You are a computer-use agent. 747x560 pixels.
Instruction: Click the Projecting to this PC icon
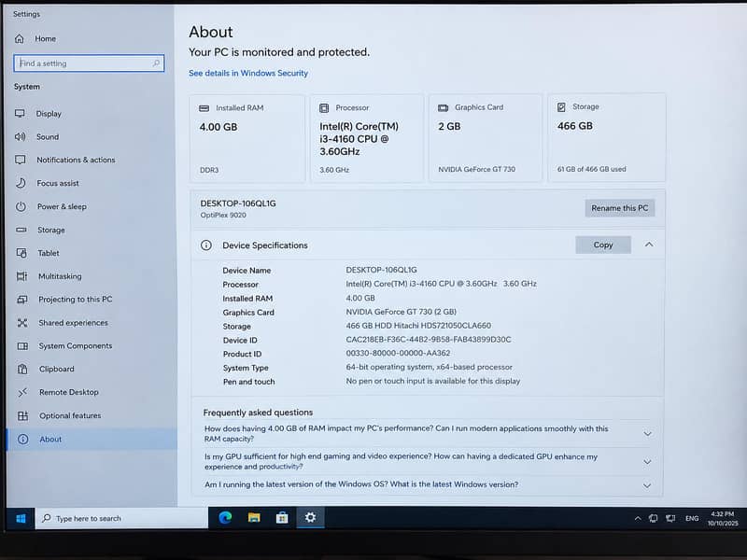(22, 299)
